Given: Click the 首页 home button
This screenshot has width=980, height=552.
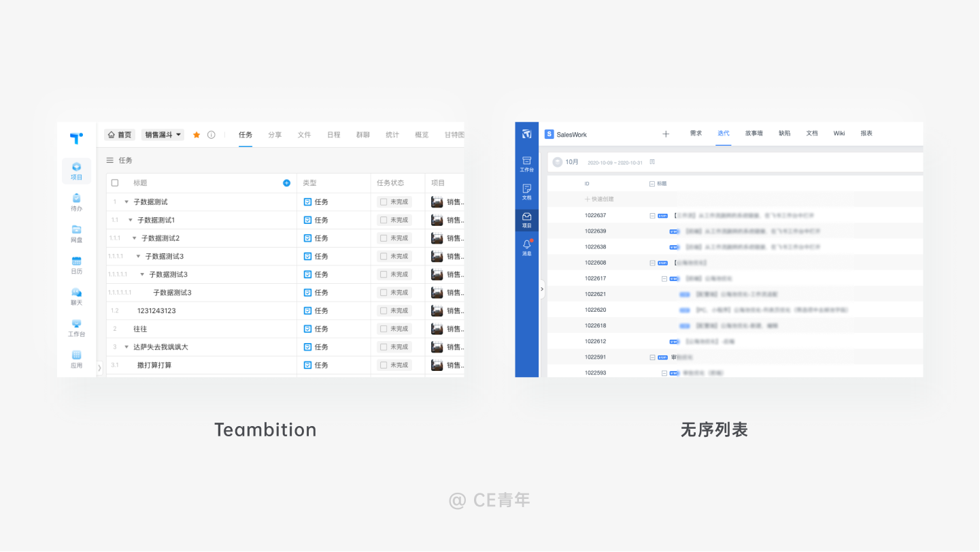Looking at the screenshot, I should coord(120,135).
